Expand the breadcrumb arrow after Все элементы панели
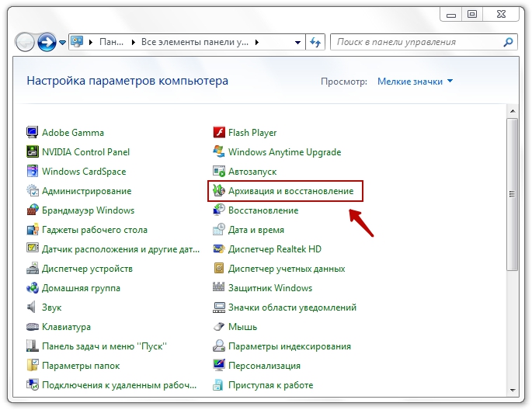Viewport: 532px width, 410px height. 257,43
